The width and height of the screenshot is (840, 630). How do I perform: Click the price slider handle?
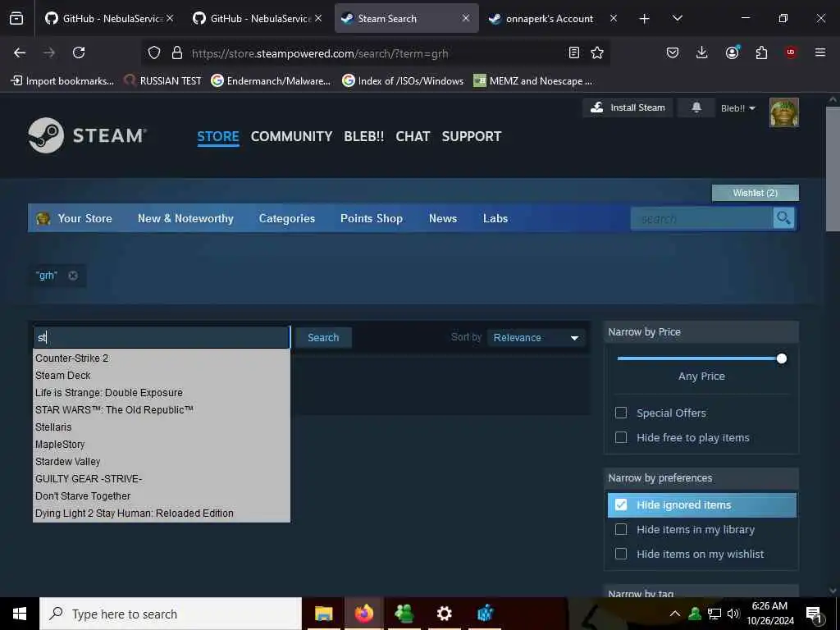tap(782, 358)
